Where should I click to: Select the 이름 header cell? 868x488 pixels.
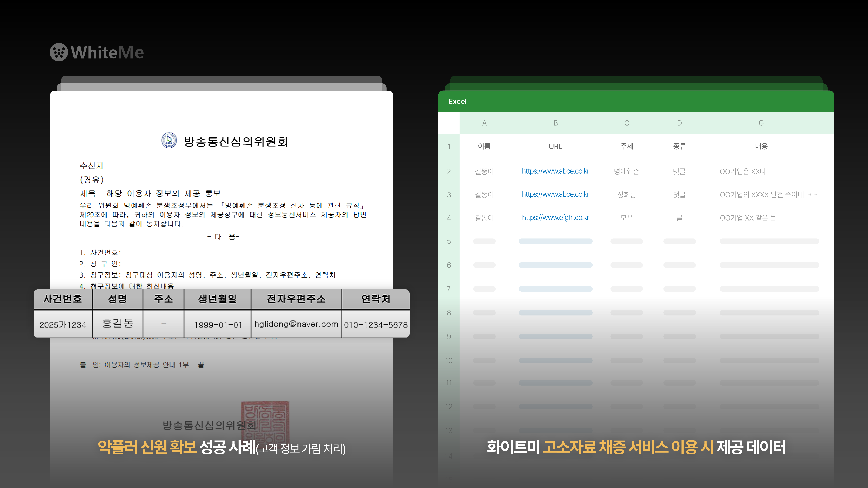(x=484, y=146)
